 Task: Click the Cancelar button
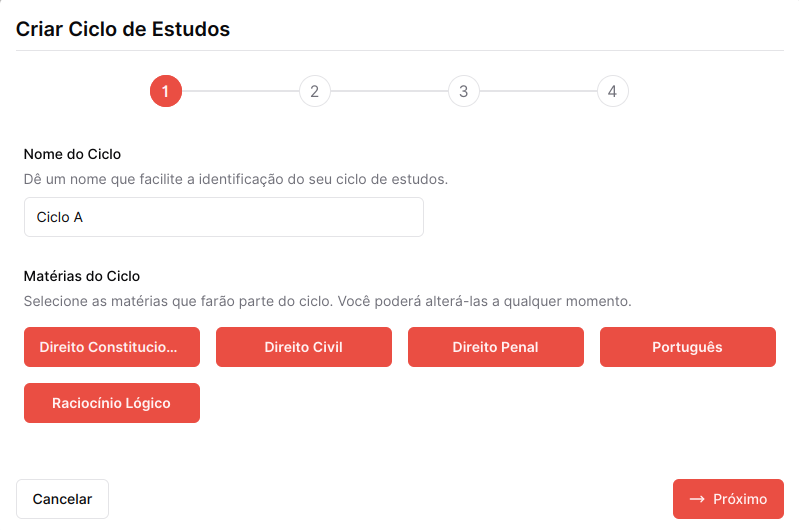[x=62, y=499]
